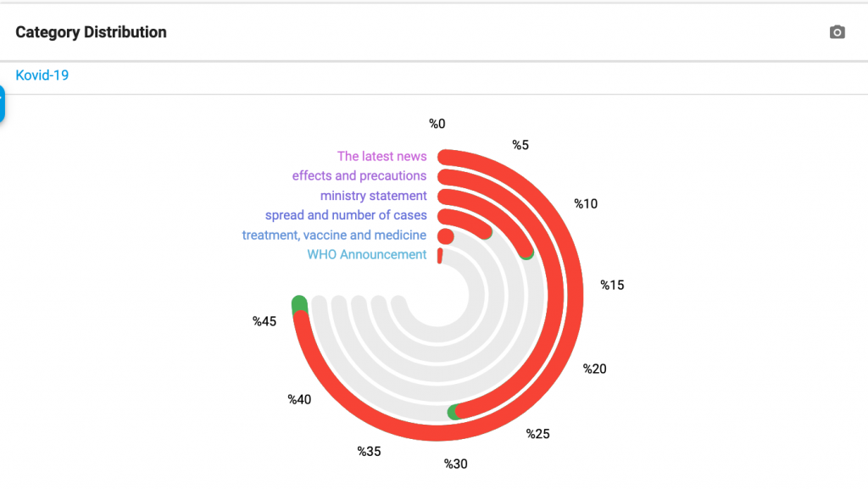Click the green tip of the outer arc

298,302
